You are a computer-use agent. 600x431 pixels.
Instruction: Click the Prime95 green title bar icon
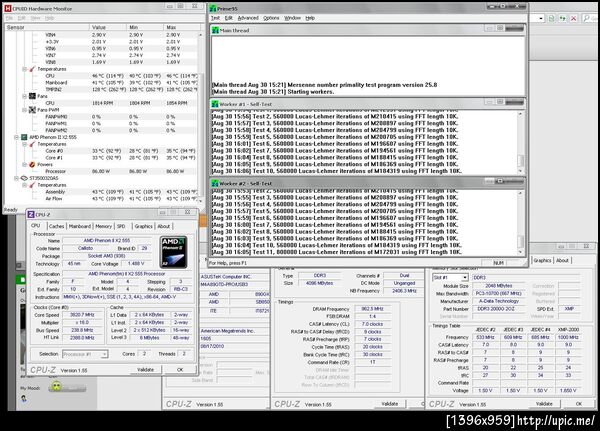click(x=213, y=8)
